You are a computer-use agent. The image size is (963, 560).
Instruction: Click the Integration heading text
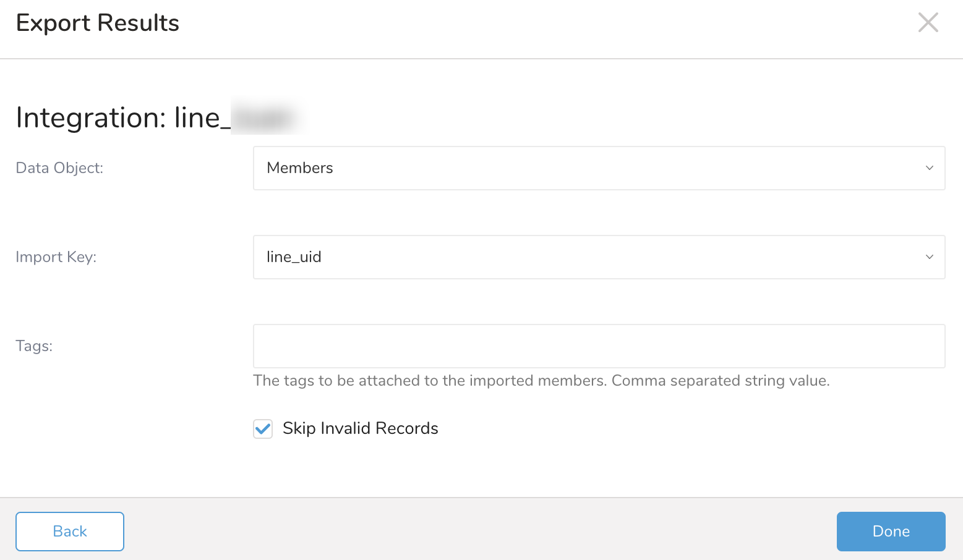(118, 117)
